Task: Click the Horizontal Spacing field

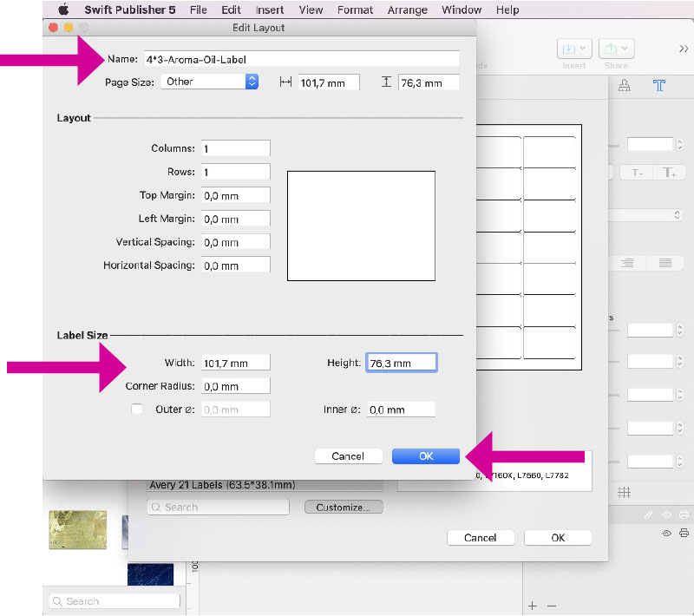Action: pos(235,265)
